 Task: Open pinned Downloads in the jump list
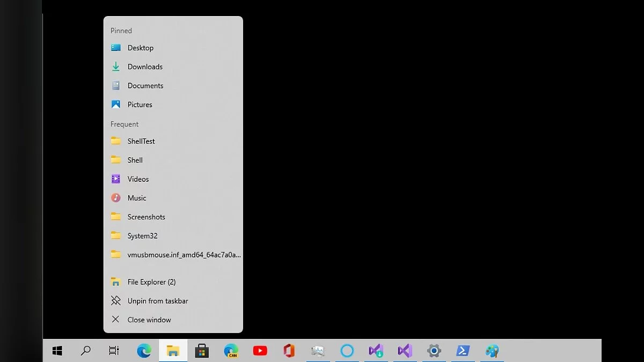pos(173,67)
